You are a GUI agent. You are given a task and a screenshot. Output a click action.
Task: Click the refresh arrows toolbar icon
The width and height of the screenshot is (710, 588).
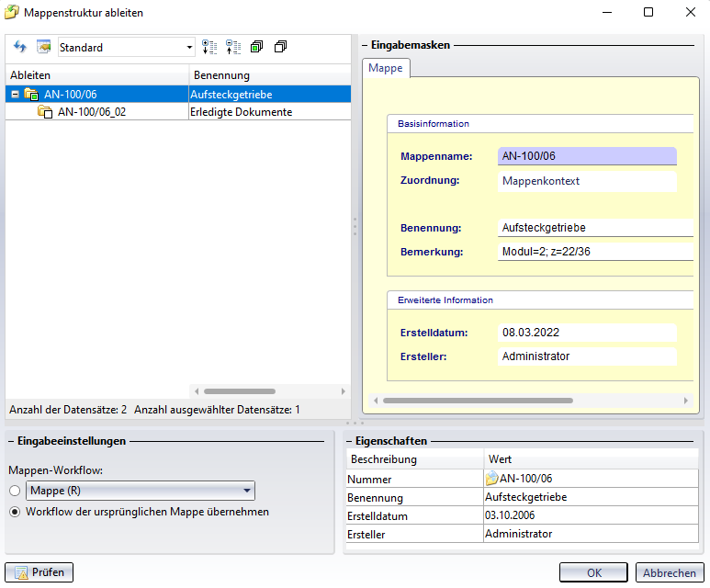point(20,47)
